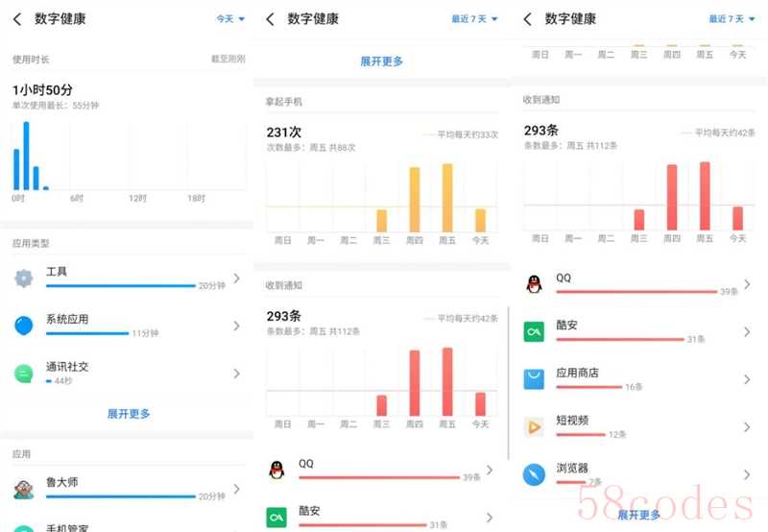Tap back arrow in first screenshot (今天 view)

coord(17,19)
